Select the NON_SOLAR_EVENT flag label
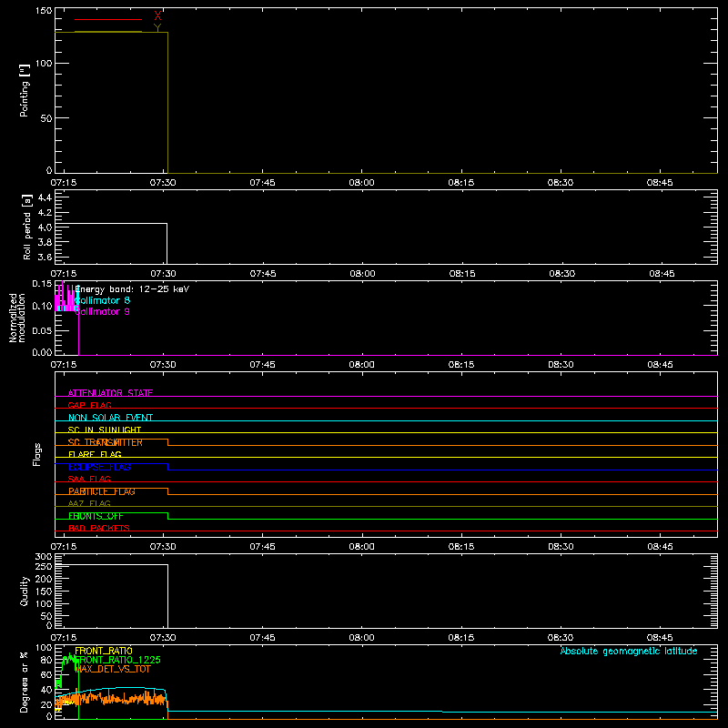The height and width of the screenshot is (728, 728). 110,418
